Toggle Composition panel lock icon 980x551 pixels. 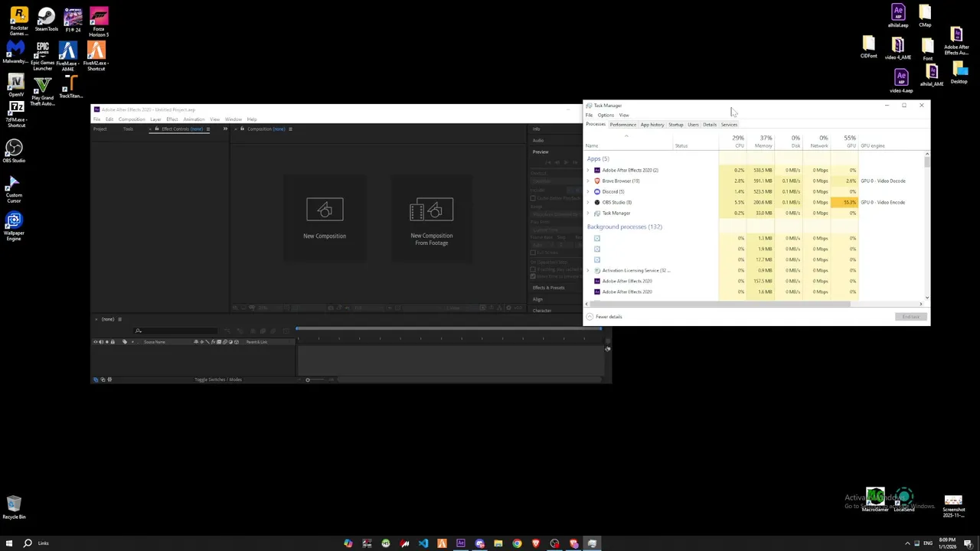click(242, 129)
